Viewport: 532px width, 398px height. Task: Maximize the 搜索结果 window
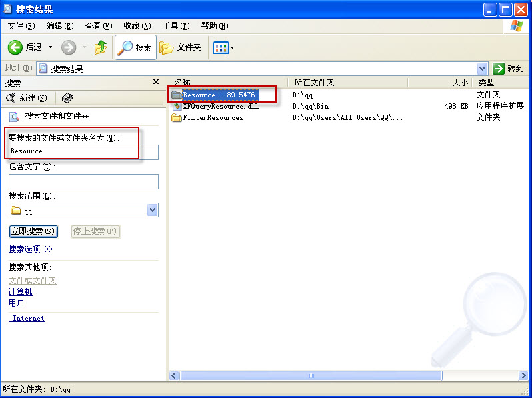pyautogui.click(x=505, y=10)
